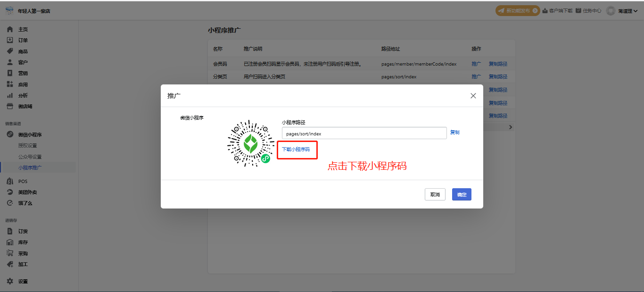Confirm with the 确定 button
The height and width of the screenshot is (292, 644).
coord(462,194)
